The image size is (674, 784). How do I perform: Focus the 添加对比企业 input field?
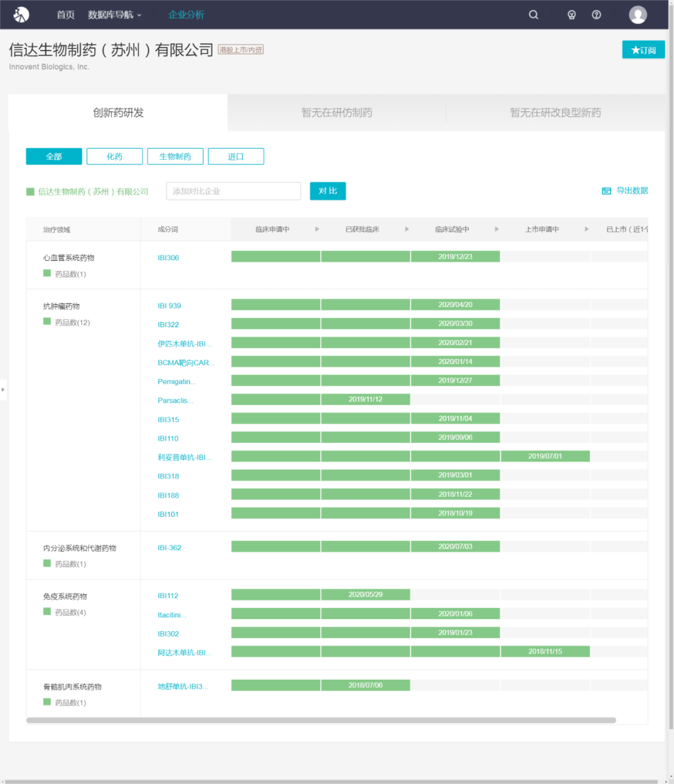233,191
